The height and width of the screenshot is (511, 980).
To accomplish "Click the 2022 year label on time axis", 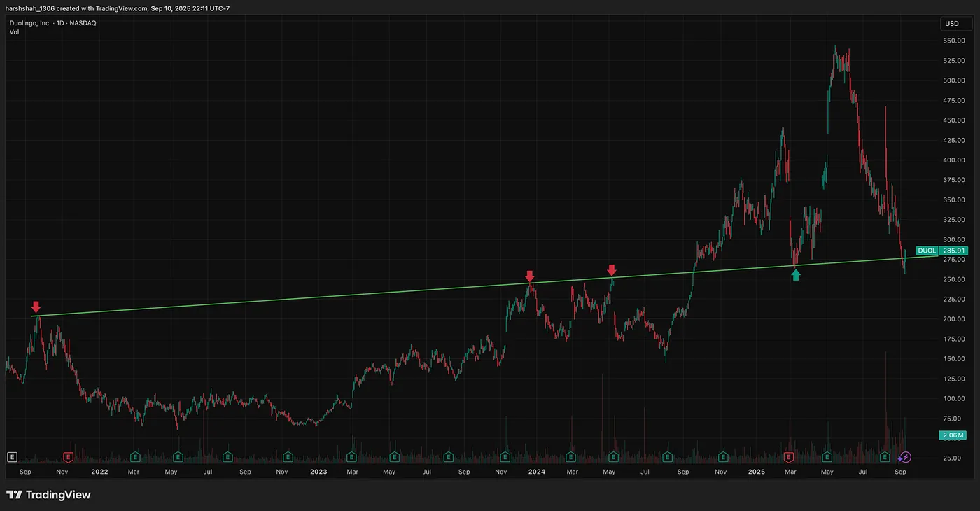I will point(99,472).
